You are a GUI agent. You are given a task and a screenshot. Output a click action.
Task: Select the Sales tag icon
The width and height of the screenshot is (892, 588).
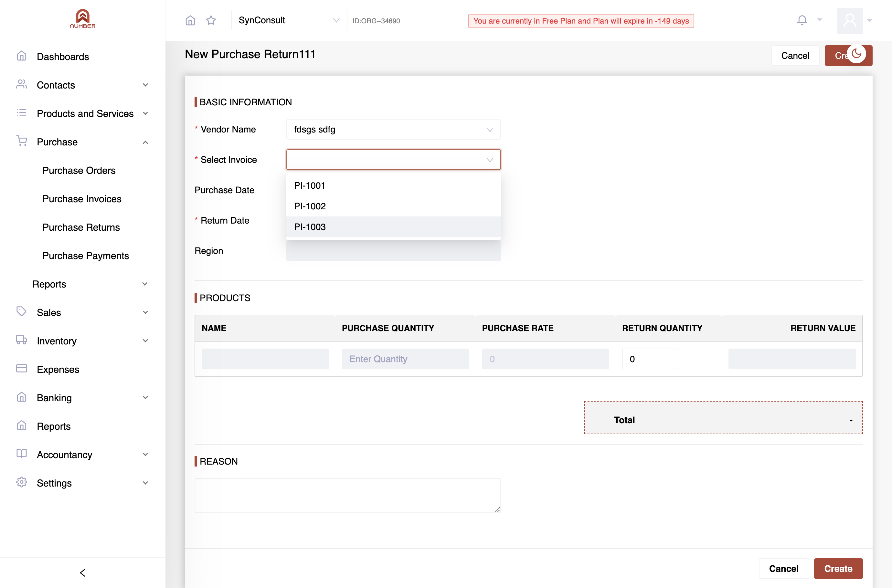coord(22,312)
